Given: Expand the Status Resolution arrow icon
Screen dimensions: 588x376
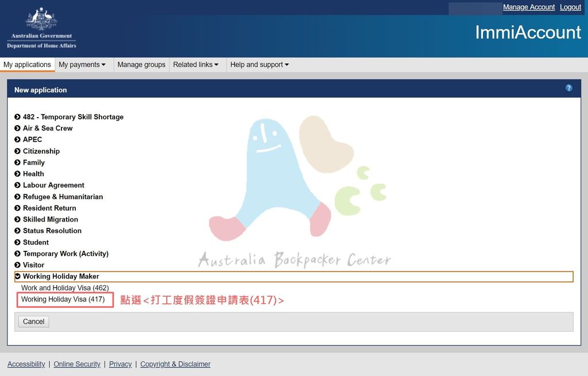Looking at the screenshot, I should (17, 231).
